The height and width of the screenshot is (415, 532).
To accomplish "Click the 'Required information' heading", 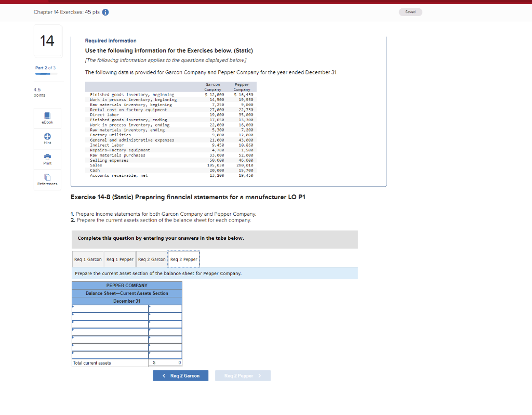I will pos(111,41).
